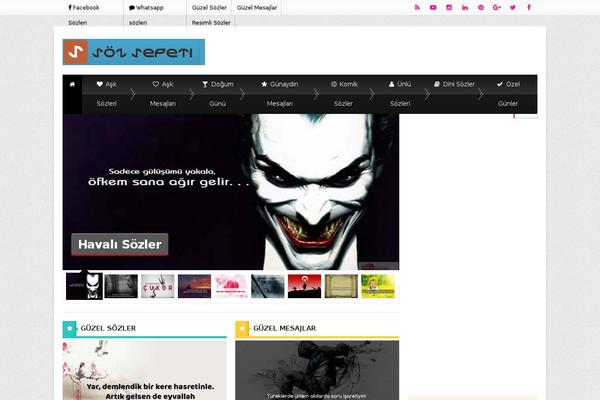Image resolution: width=600 pixels, height=400 pixels.
Task: Open the Google Plus social icon
Action: click(x=497, y=7)
